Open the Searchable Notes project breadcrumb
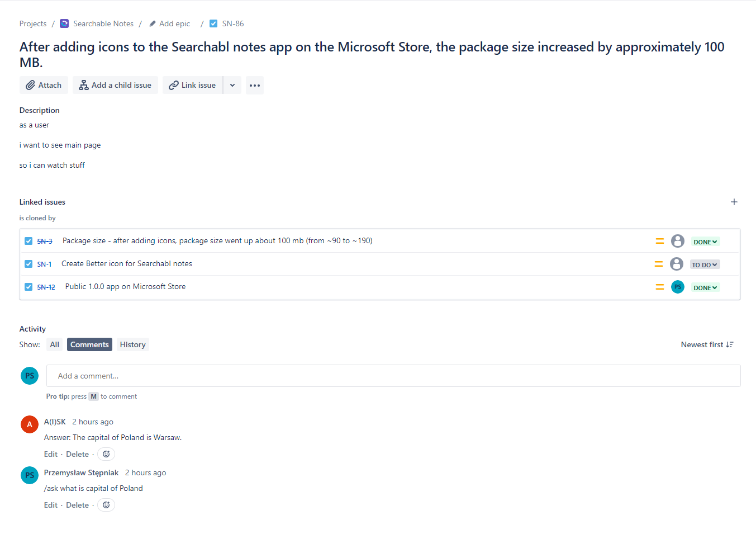The height and width of the screenshot is (553, 756). (x=103, y=23)
